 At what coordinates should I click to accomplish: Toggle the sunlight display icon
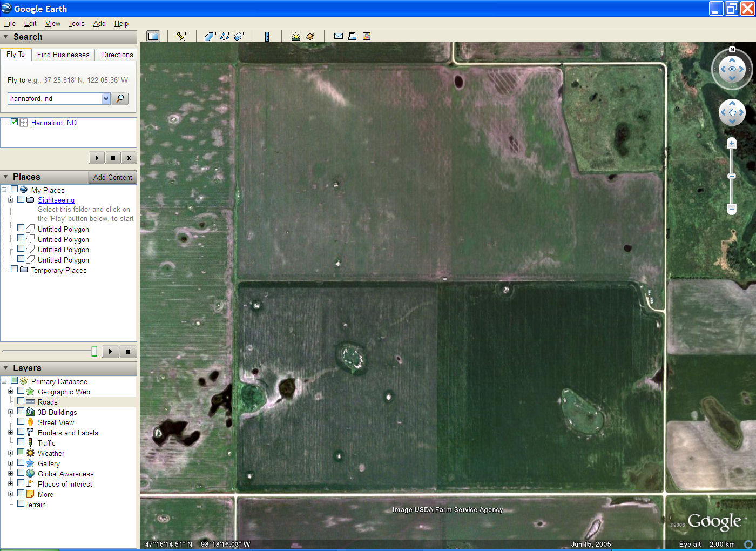[295, 36]
